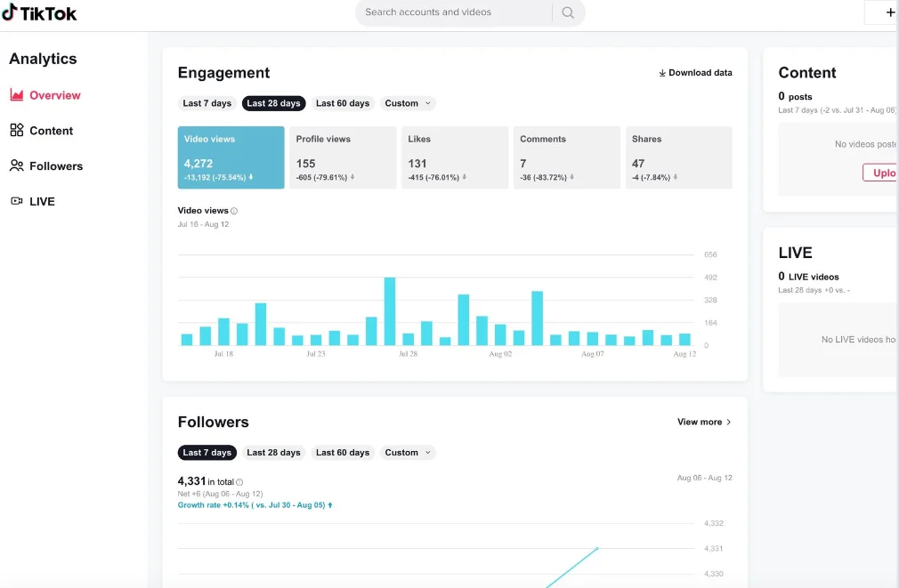This screenshot has width=899, height=588.
Task: Click the search magnifier icon
Action: coord(567,12)
